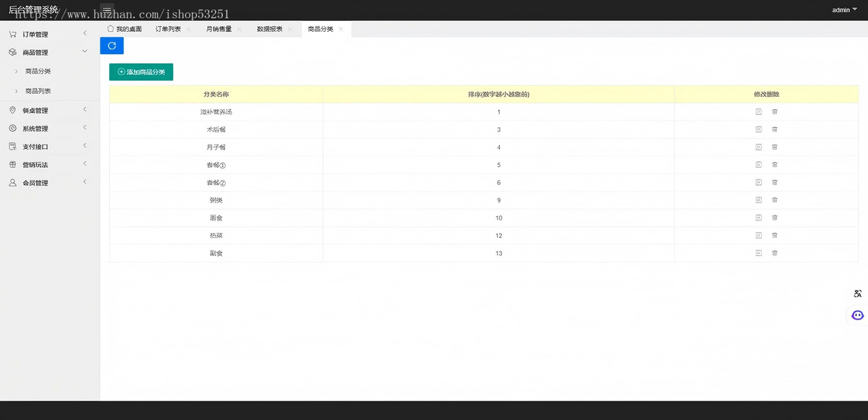Expand the 支付接口 chevron
Screen dimensions: 868x420
85,146
